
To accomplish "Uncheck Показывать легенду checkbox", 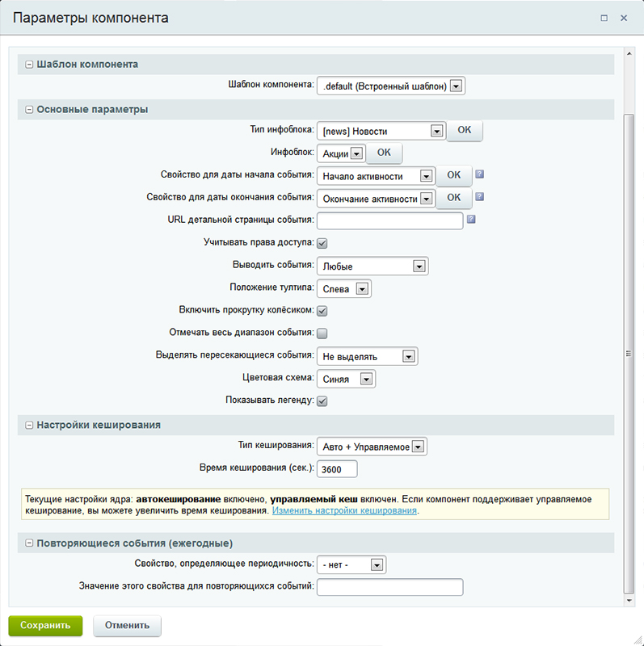I will tap(322, 401).
